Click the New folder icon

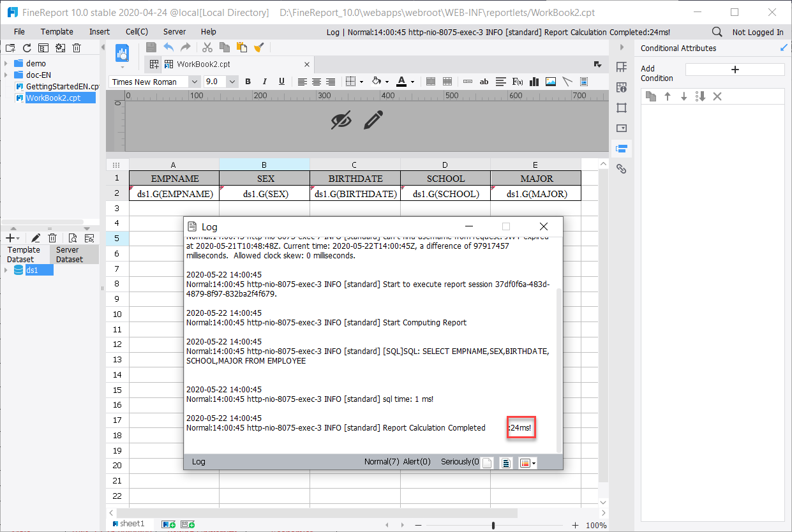click(10, 48)
